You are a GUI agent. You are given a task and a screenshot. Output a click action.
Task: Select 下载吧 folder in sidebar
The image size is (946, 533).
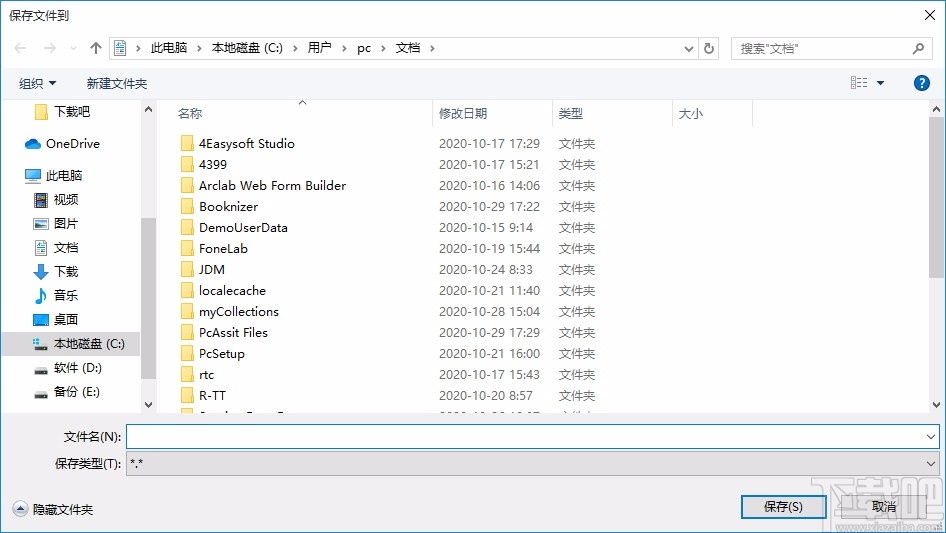coord(62,112)
